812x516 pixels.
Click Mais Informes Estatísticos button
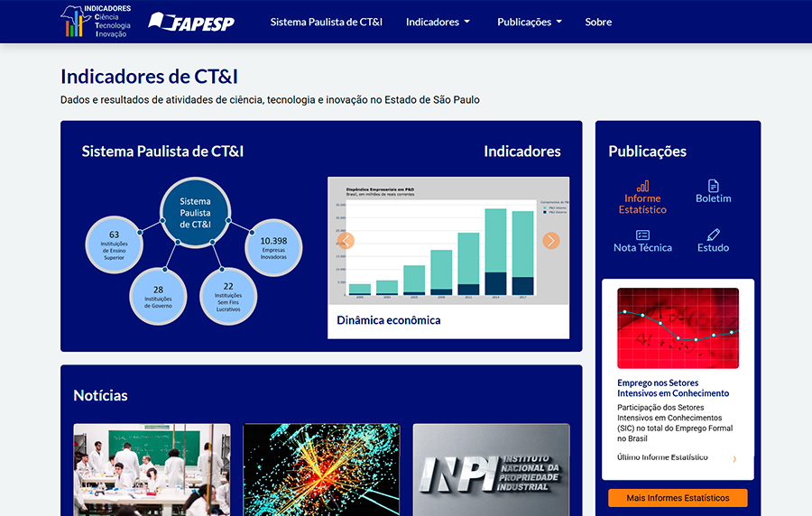point(678,498)
